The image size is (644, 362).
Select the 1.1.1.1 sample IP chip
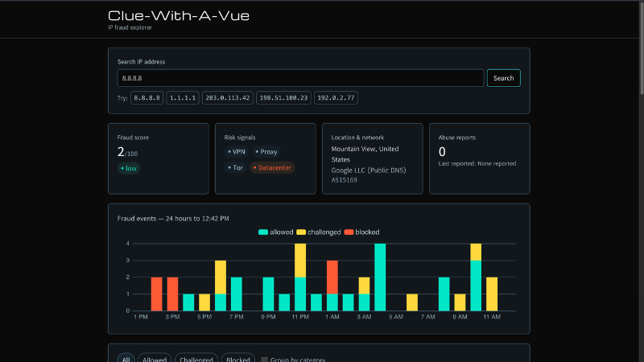[x=183, y=97]
